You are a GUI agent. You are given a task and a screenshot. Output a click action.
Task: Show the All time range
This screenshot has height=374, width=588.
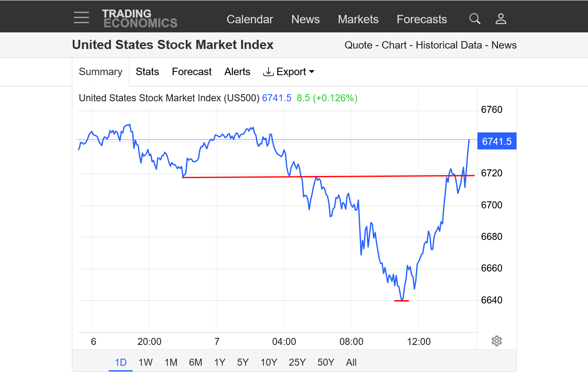[x=351, y=362]
